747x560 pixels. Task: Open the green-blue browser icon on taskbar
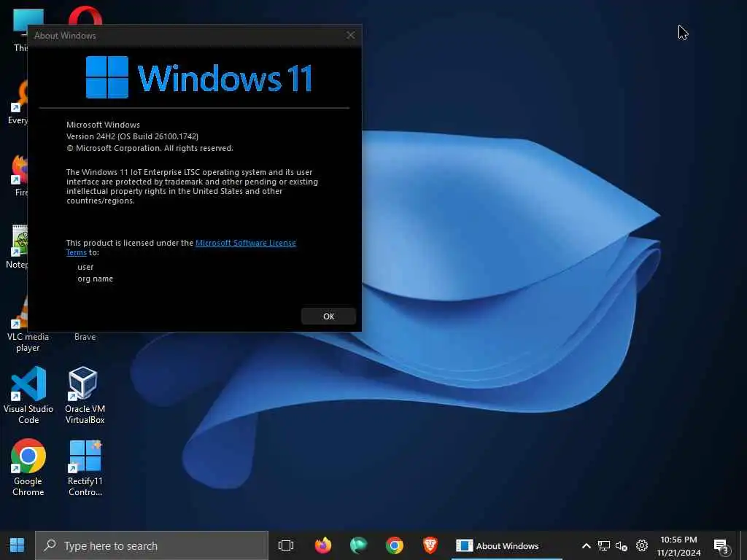[358, 545]
